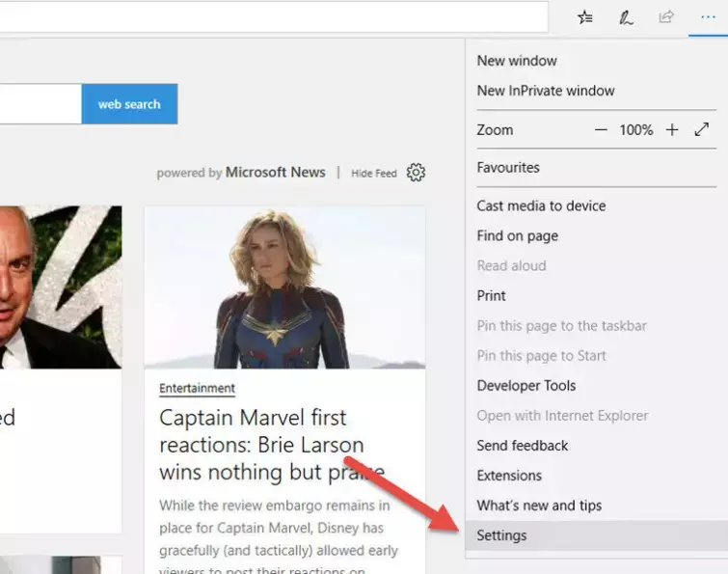Click the browser address bar
The height and width of the screenshot is (574, 728).
click(x=274, y=16)
